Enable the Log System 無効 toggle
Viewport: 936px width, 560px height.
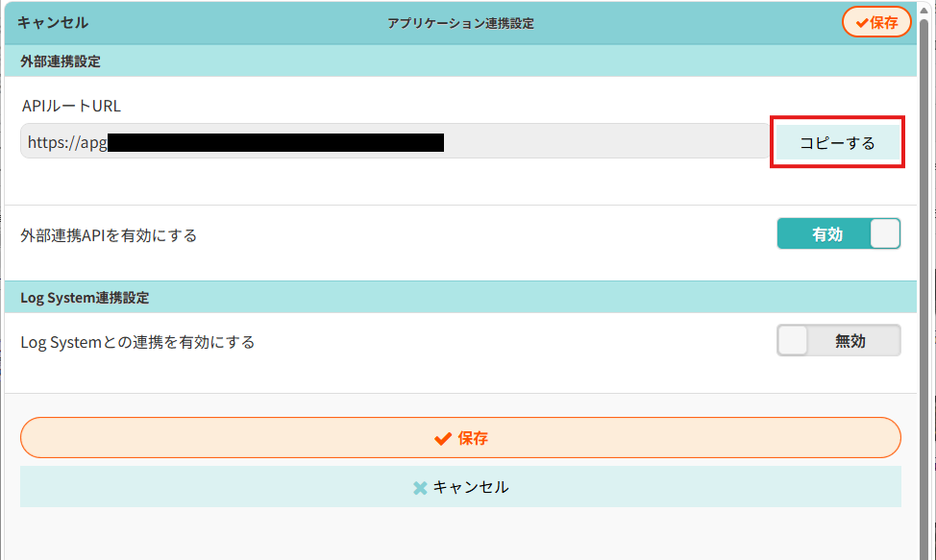(838, 340)
